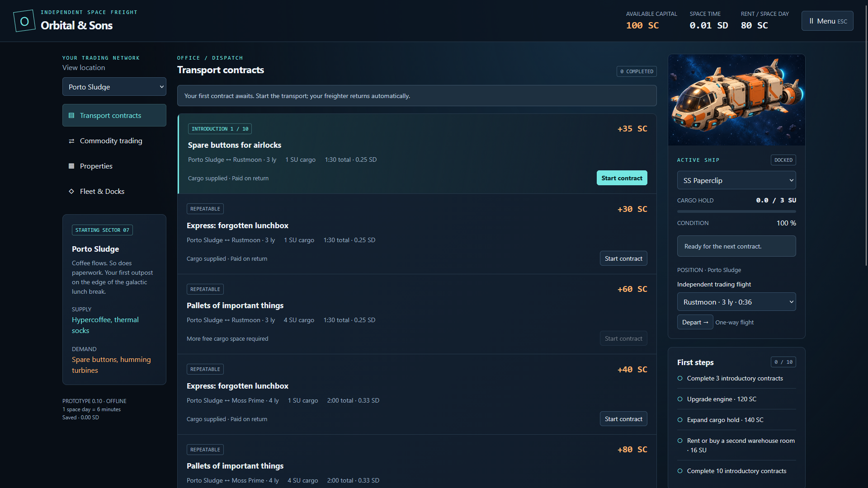
Task: Click the circle beside Complete 3 introductory contracts
Action: click(x=680, y=379)
